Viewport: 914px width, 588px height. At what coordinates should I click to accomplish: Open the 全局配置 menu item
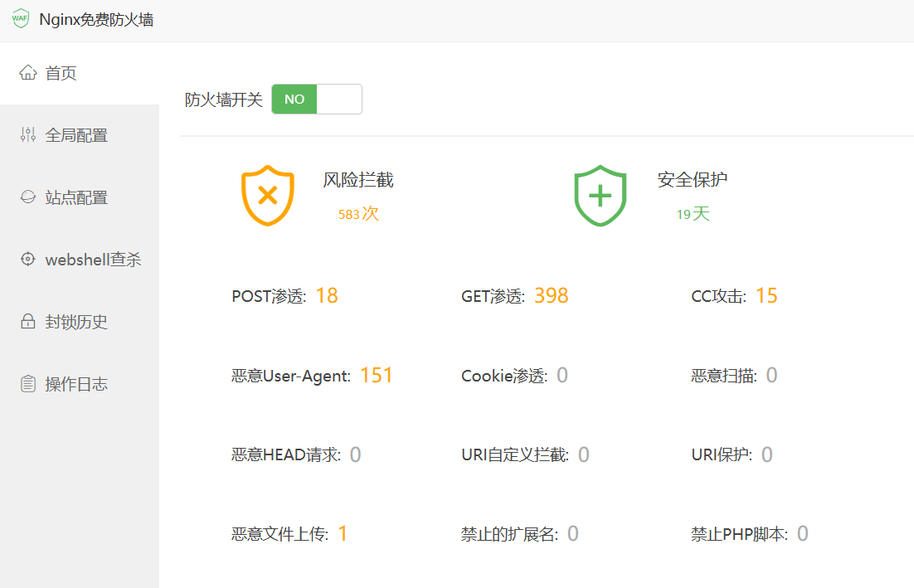pyautogui.click(x=76, y=135)
